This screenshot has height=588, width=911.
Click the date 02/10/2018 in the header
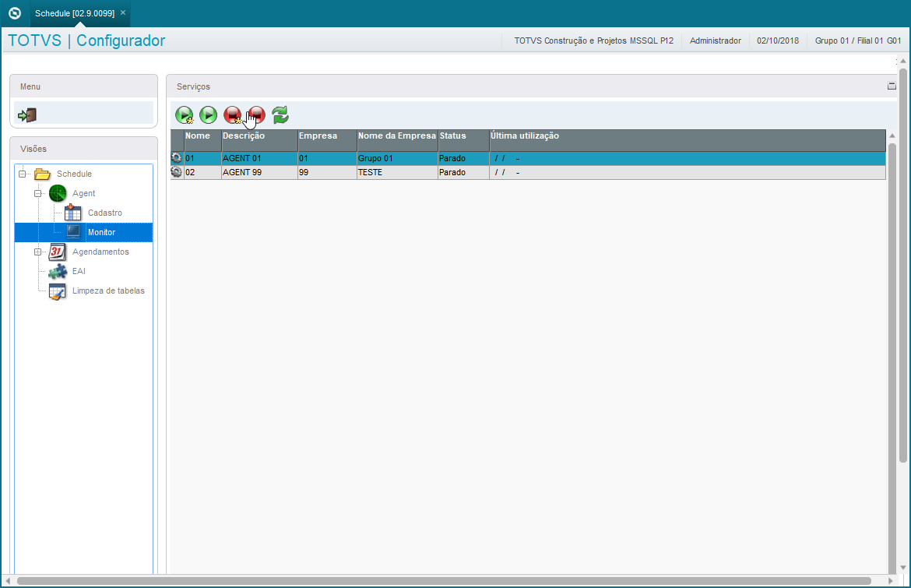[777, 40]
